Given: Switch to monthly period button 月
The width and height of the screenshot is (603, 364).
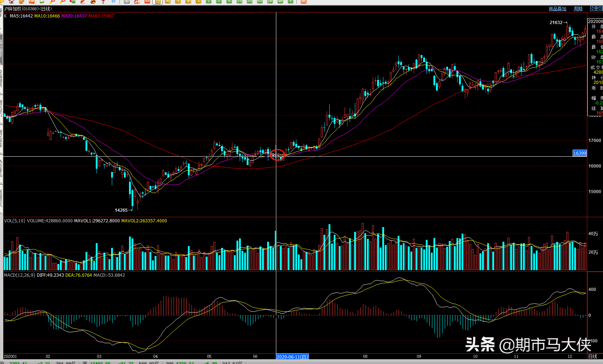Looking at the screenshot, I should 178,1.
